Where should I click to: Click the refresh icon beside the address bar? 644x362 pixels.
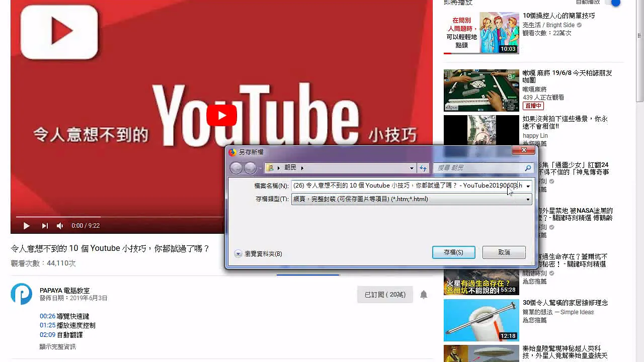coord(423,168)
